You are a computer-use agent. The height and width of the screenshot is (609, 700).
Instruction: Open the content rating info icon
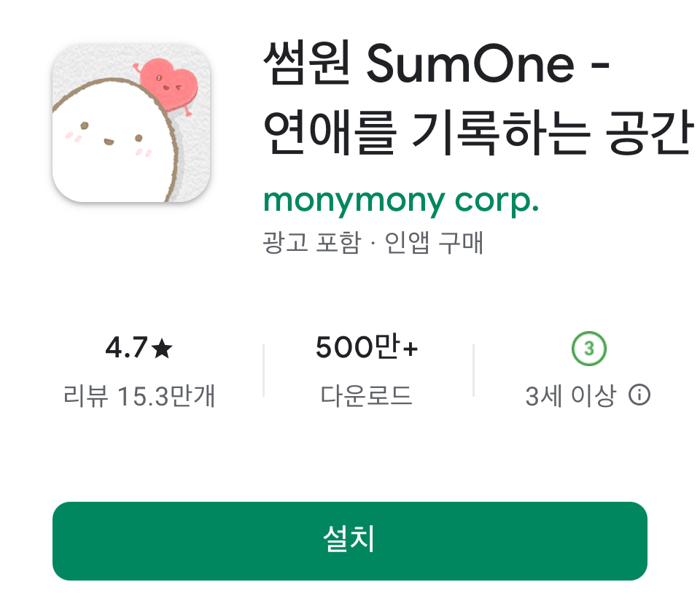point(639,395)
